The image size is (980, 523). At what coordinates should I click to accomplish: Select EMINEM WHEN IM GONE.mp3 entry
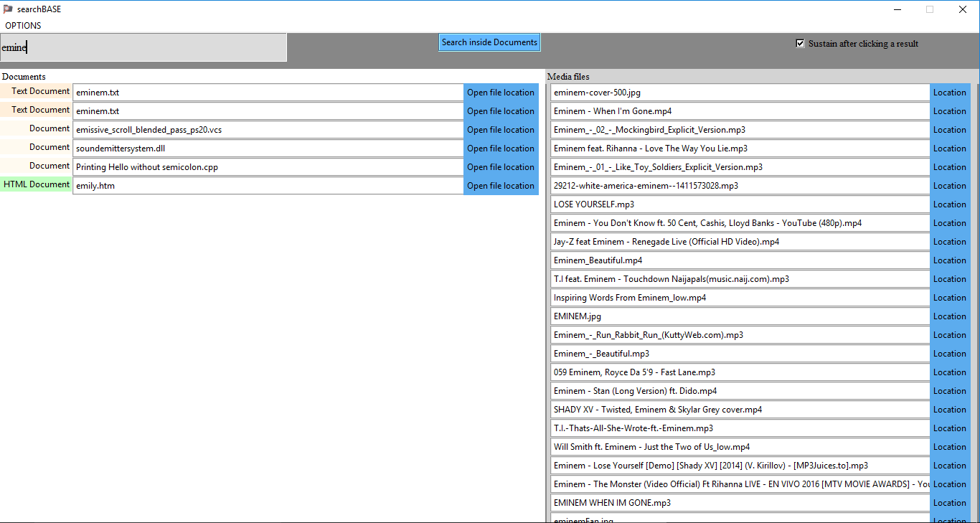coord(740,503)
